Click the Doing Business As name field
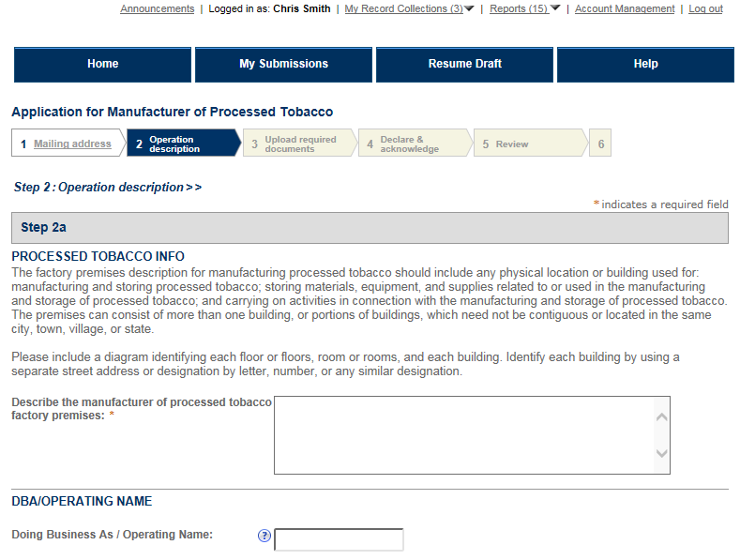Image resolution: width=740 pixels, height=560 pixels. [339, 539]
